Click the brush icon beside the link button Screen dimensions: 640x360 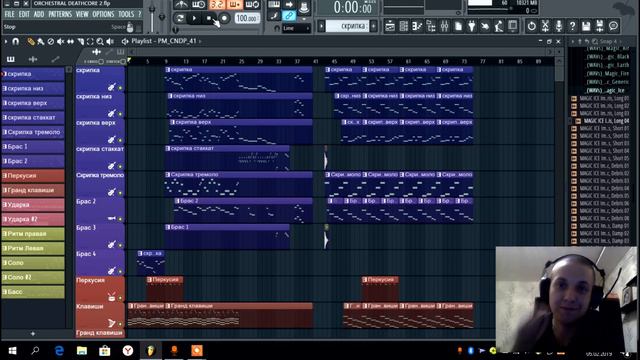[x=274, y=16]
